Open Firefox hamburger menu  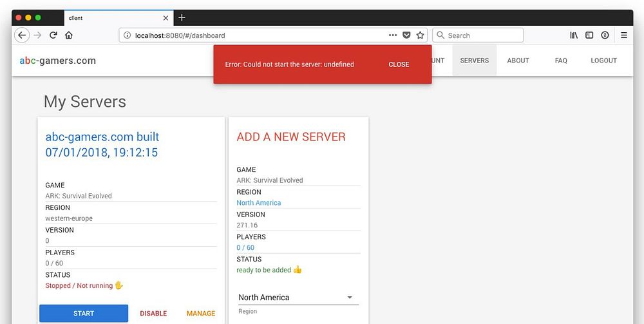pyautogui.click(x=624, y=35)
